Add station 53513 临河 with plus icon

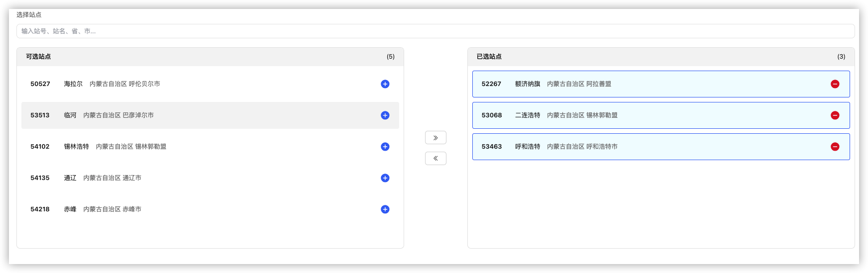[385, 115]
